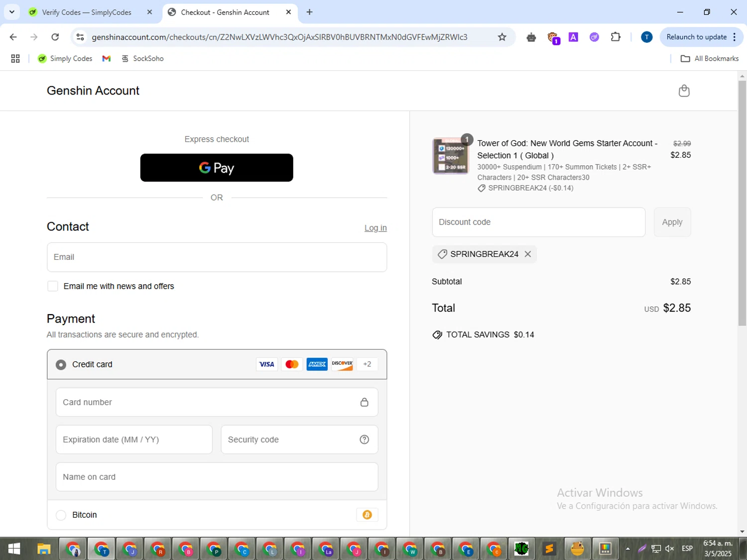The image size is (747, 560).
Task: Click the Tower of God product thumbnail
Action: pyautogui.click(x=450, y=156)
